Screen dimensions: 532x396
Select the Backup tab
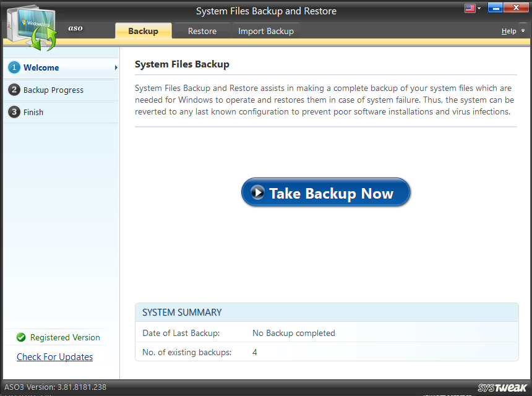pos(143,30)
